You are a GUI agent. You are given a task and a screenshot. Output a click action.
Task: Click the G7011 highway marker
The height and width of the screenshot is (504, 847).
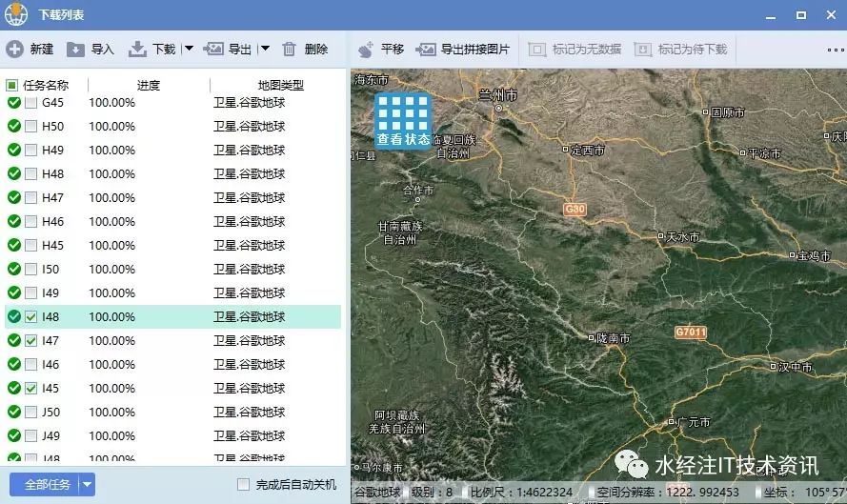point(691,333)
